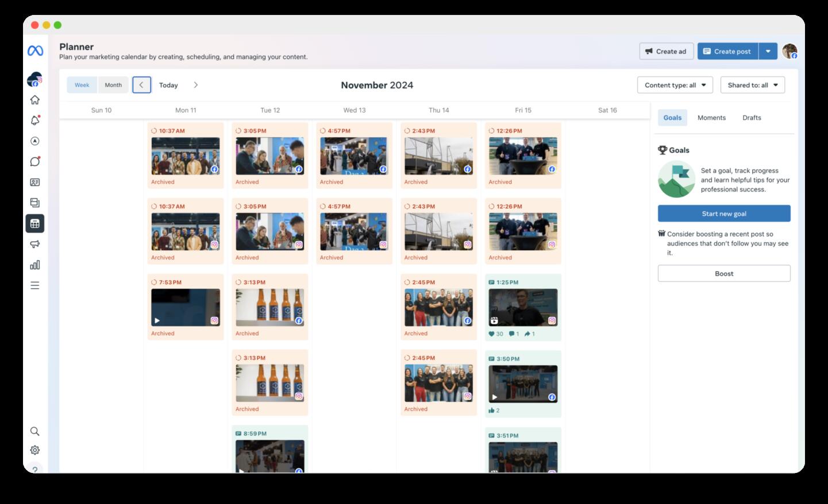The height and width of the screenshot is (504, 828).
Task: Click the Ads megaphone sidebar icon
Action: (35, 245)
